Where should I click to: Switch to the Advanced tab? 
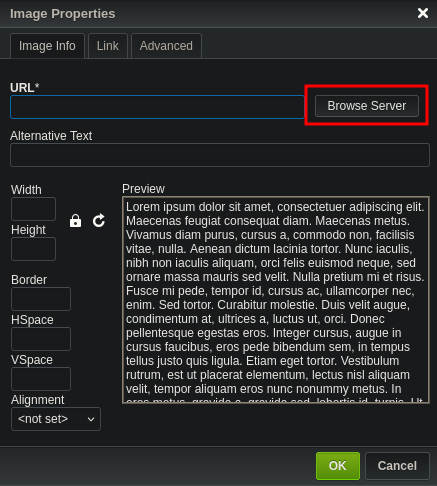[166, 46]
